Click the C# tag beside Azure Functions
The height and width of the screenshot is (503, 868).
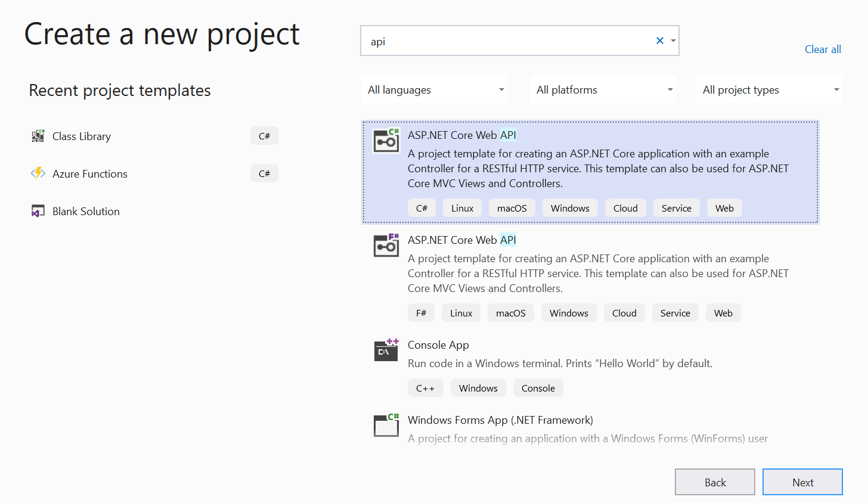click(x=264, y=173)
